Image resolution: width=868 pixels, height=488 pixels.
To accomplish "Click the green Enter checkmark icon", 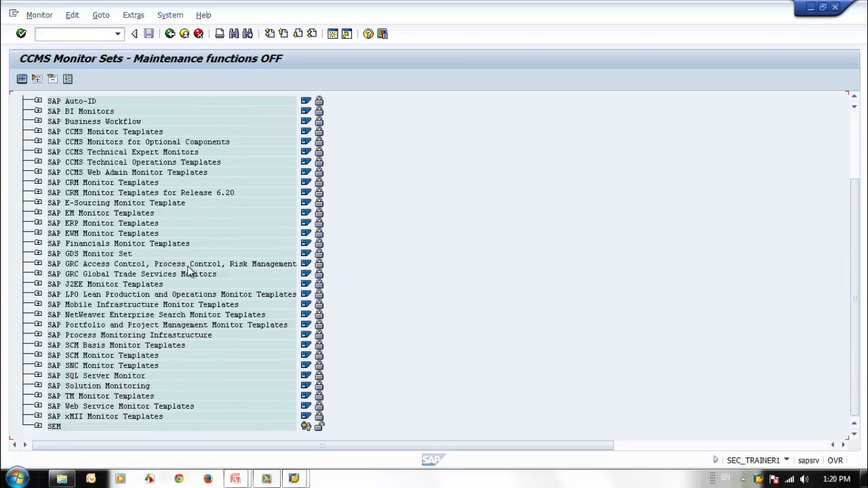I will pyautogui.click(x=21, y=34).
